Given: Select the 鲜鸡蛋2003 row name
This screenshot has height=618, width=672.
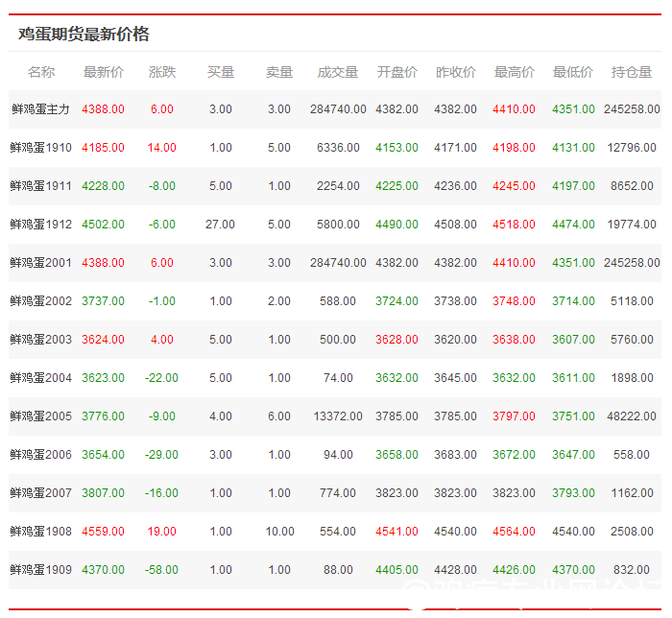Looking at the screenshot, I should point(40,340).
